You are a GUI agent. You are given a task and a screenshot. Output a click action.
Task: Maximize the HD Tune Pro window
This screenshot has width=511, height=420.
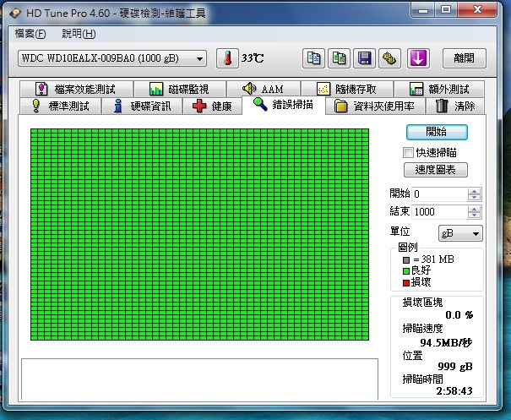tap(446, 10)
